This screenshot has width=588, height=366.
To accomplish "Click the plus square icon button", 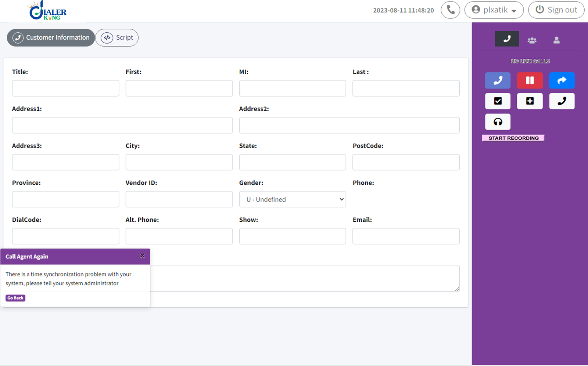I will 530,101.
